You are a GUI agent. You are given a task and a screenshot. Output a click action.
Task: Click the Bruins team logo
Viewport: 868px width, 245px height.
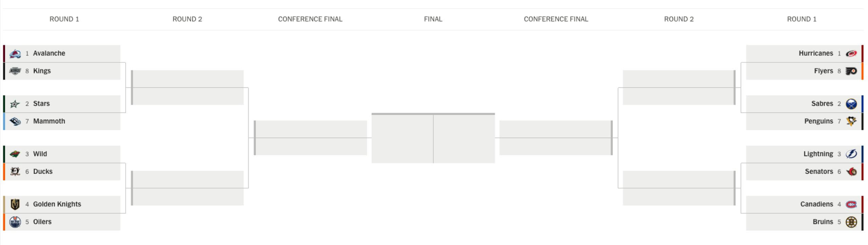click(851, 222)
